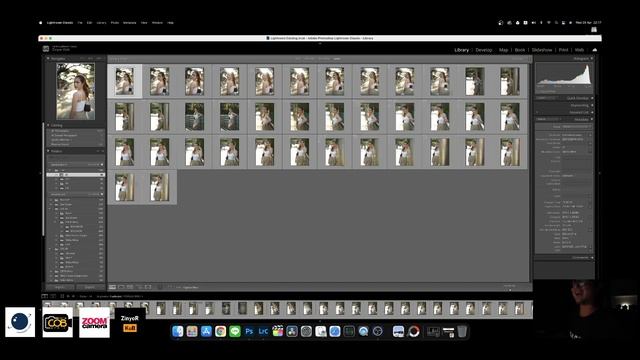
Task: Expand the Keywording panel
Action: tap(591, 105)
